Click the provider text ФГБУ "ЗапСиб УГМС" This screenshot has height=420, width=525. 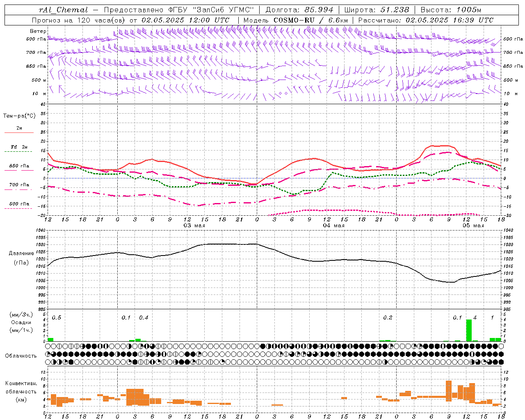click(x=212, y=10)
